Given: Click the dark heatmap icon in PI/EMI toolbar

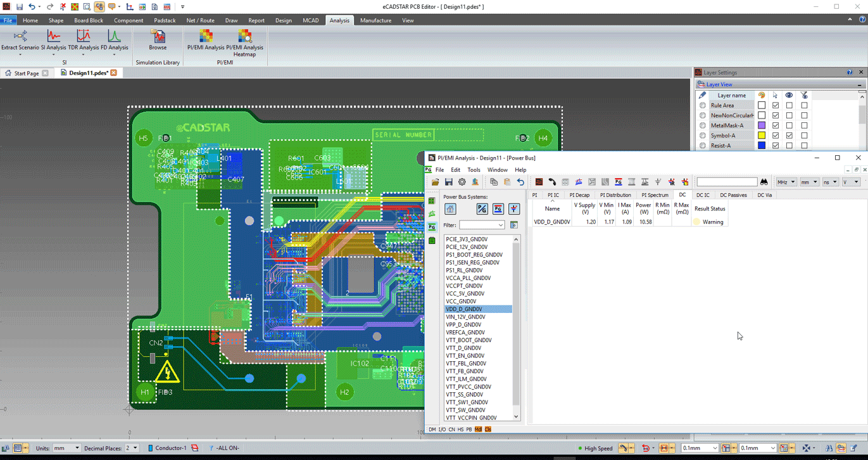Looking at the screenshot, I should (x=539, y=182).
